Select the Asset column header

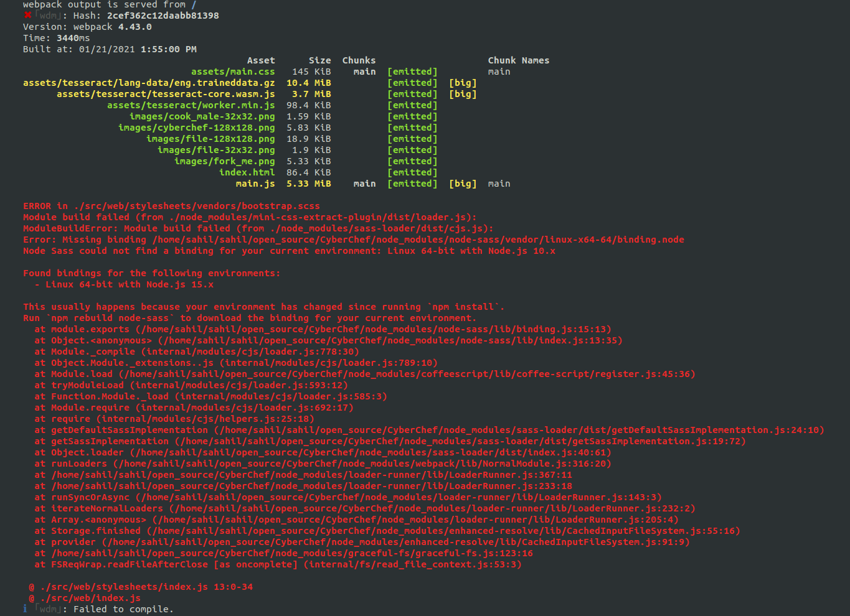261,60
